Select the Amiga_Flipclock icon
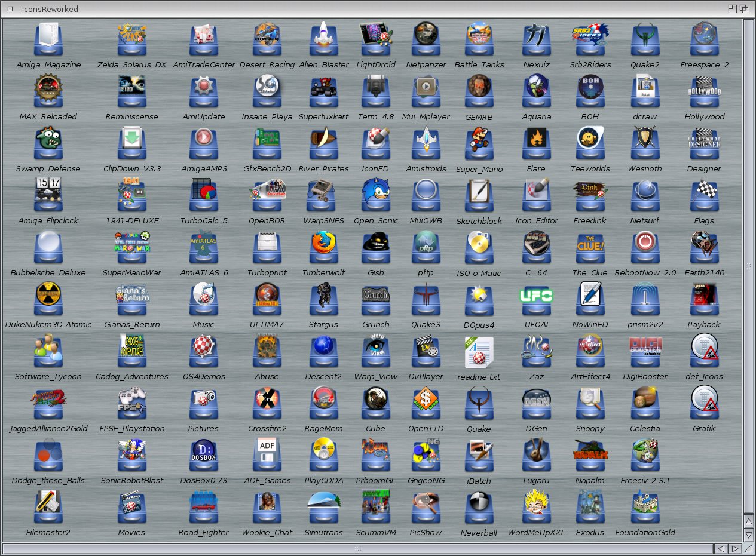Image resolution: width=756 pixels, height=556 pixels. coord(48,196)
